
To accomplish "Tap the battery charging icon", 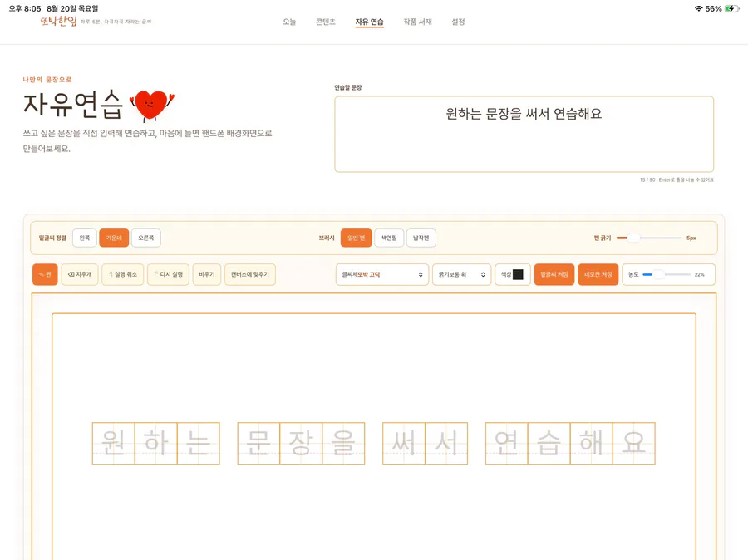I will point(731,8).
